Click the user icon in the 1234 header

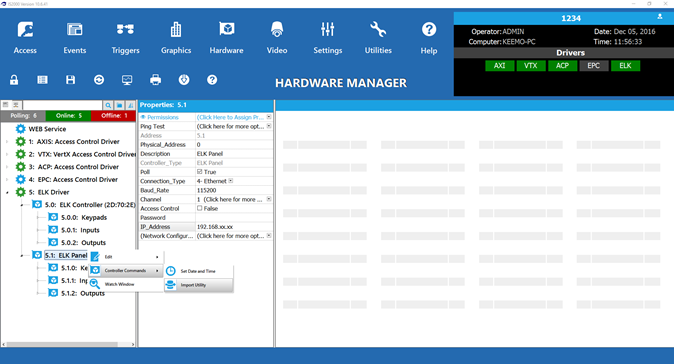coord(659,17)
